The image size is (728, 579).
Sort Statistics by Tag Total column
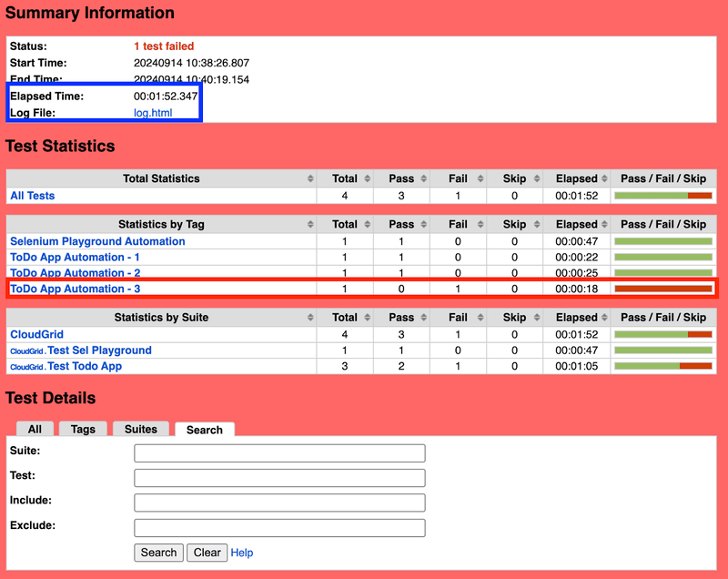point(345,224)
